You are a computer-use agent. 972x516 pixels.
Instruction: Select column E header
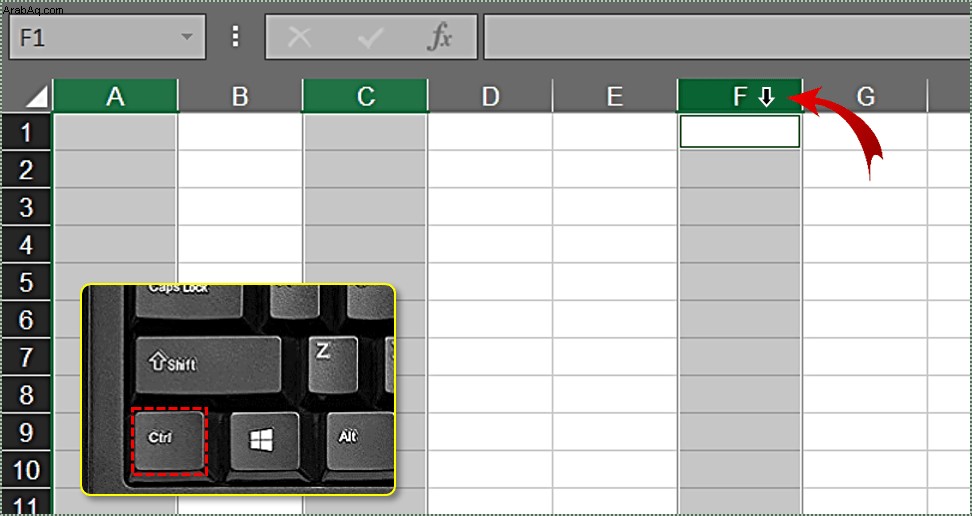click(614, 96)
